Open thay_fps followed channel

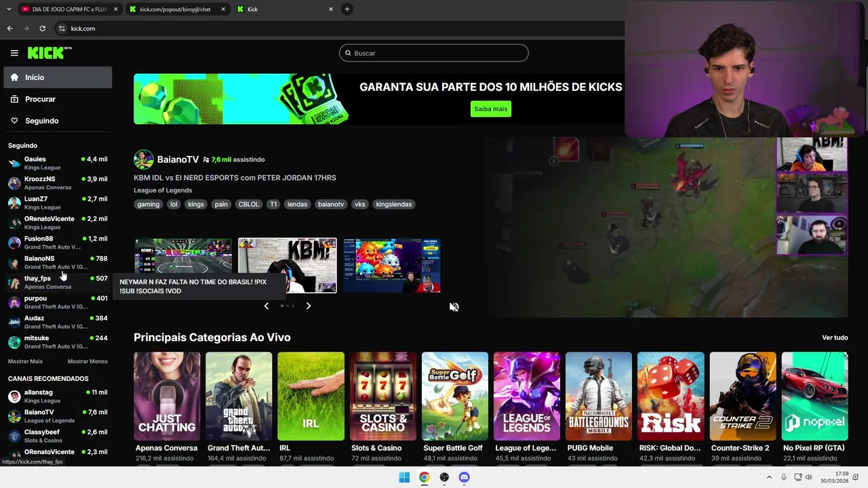click(58, 282)
